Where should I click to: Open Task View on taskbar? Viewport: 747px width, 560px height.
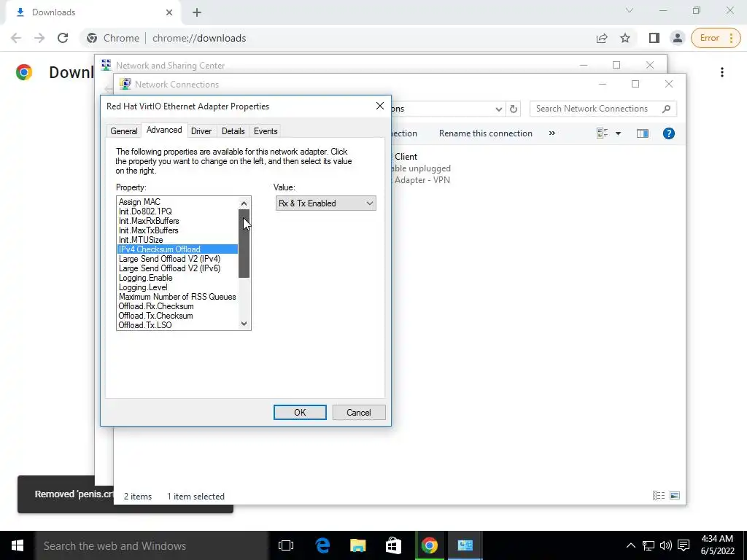click(286, 545)
